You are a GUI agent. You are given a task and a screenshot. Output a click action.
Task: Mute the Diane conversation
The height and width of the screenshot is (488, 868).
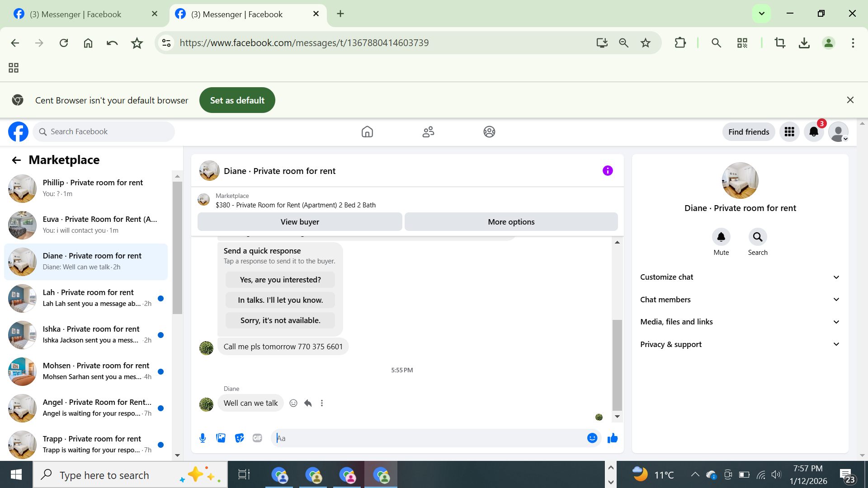pos(721,237)
